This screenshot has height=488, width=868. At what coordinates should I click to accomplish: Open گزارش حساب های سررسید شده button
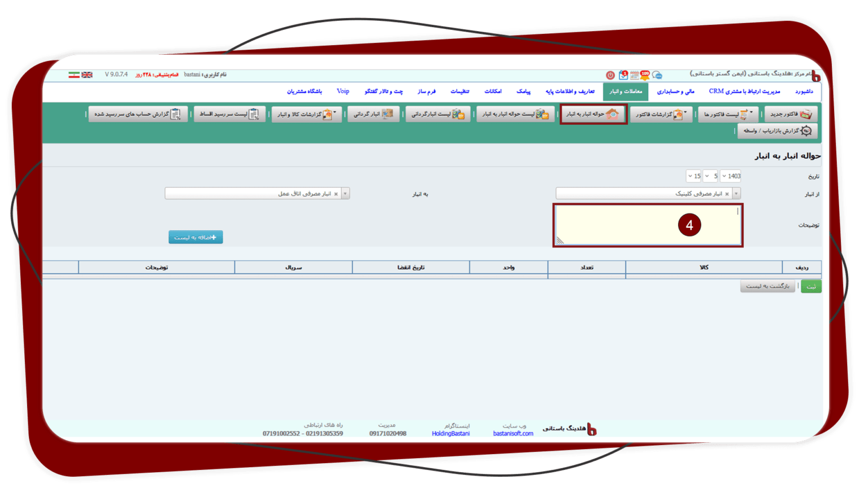137,114
